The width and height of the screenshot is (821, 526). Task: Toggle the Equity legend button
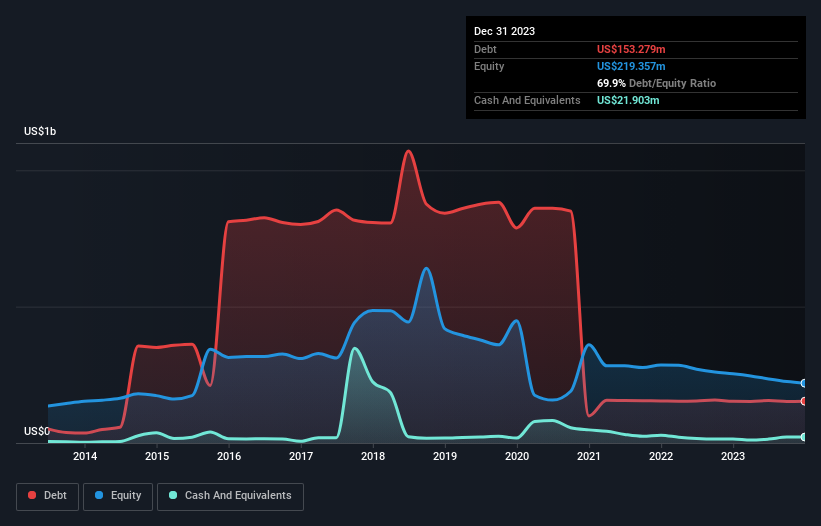coord(118,496)
